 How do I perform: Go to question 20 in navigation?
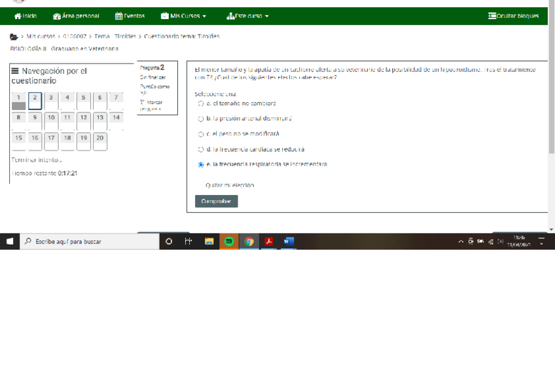pos(100,141)
